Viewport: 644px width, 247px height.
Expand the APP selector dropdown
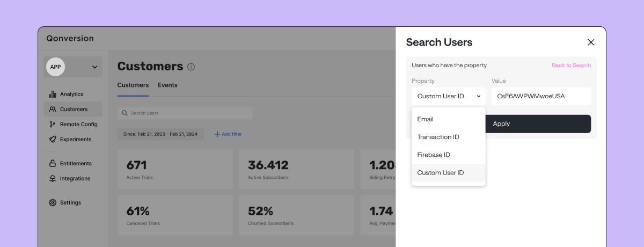click(94, 67)
